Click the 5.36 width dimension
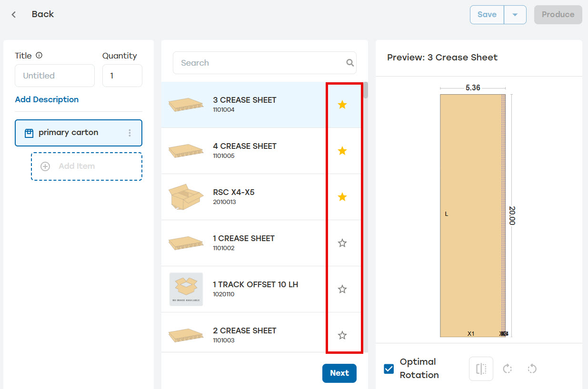The image size is (588, 389). (x=473, y=88)
